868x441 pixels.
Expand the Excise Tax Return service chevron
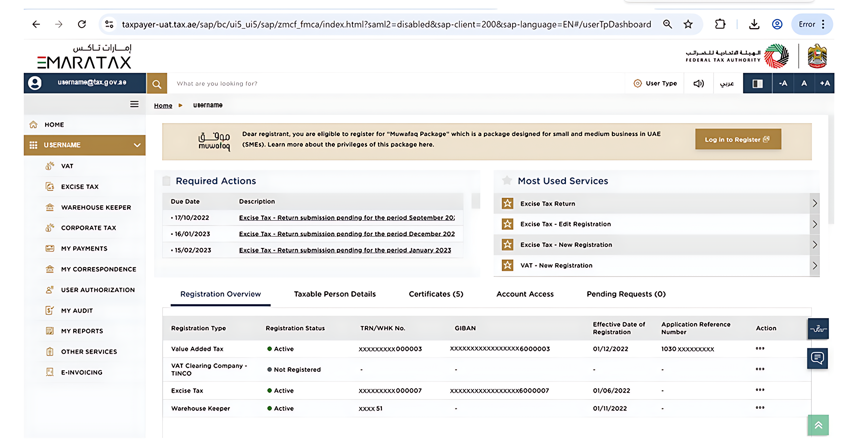pos(815,203)
